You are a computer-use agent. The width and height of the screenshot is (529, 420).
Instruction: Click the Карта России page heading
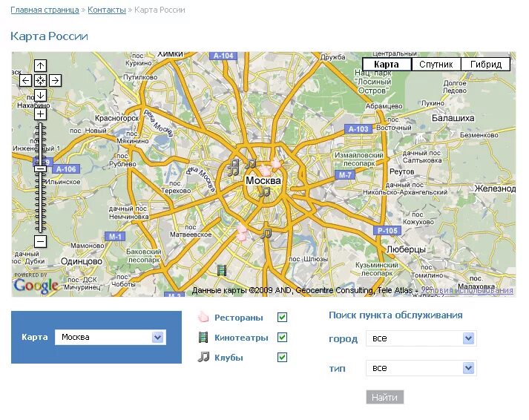pos(49,36)
